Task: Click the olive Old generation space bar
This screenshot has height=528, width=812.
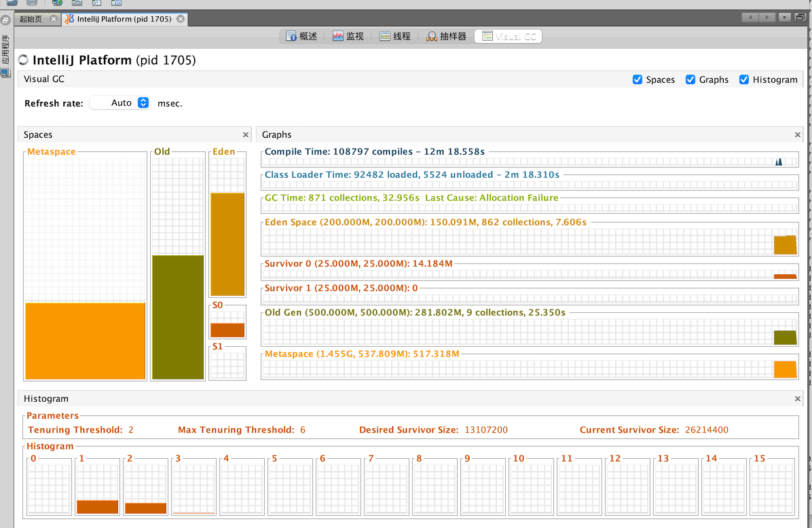Action: point(177,316)
